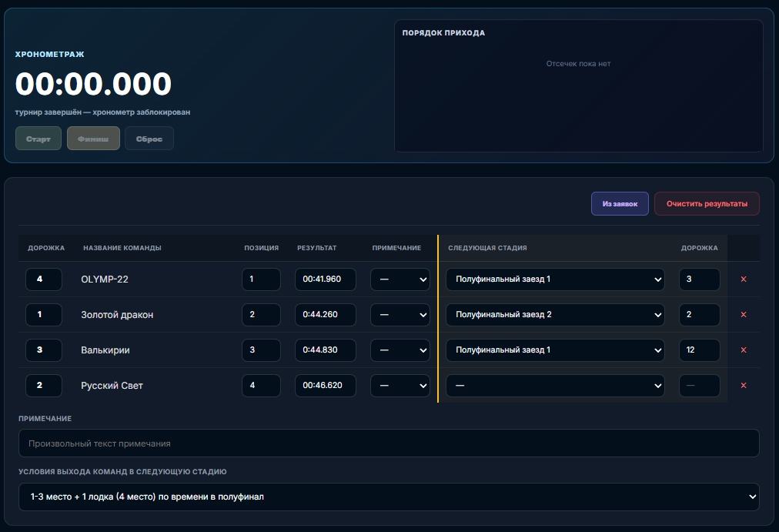Focus the Произвольный текст примечания field
779x532 pixels.
[389, 443]
